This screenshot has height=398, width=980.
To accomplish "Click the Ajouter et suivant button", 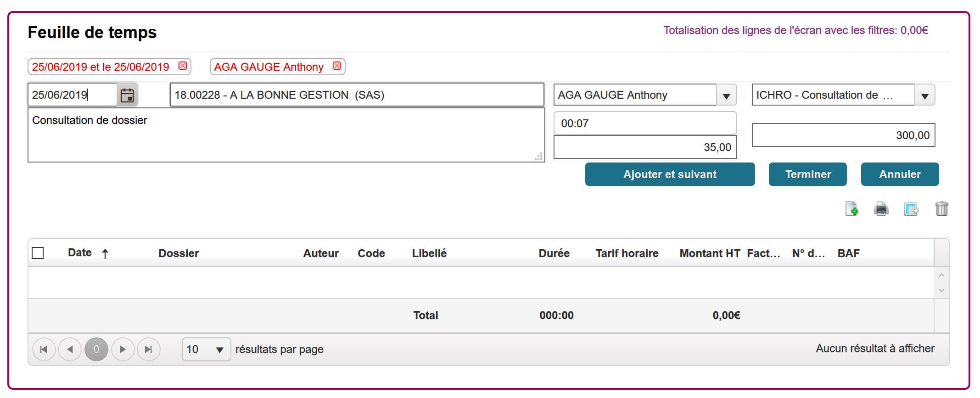I will pyautogui.click(x=670, y=174).
